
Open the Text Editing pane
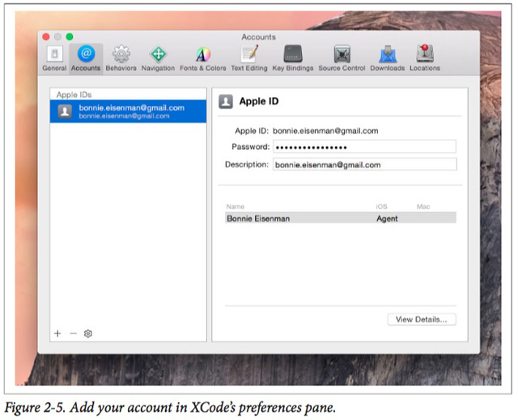tap(248, 57)
